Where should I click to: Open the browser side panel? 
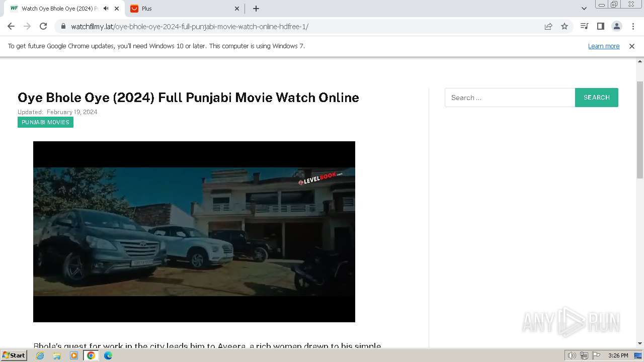[600, 26]
